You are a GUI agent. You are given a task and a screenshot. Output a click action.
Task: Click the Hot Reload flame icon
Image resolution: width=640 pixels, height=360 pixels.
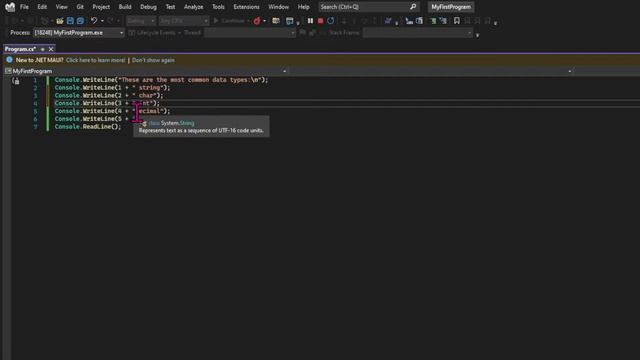(257, 21)
